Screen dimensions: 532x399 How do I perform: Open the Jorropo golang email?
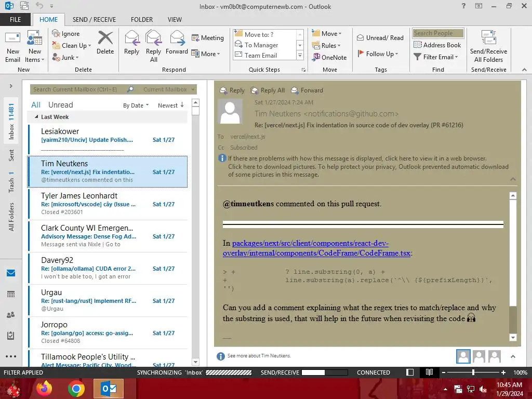coord(108,333)
